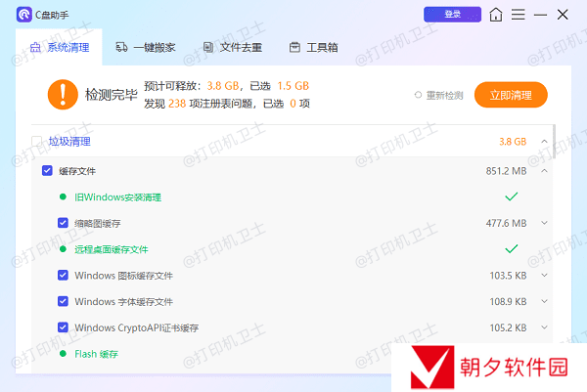The width and height of the screenshot is (587, 392).
Task: Expand Windows 字体缓存文件 row chevron
Action: tap(544, 301)
